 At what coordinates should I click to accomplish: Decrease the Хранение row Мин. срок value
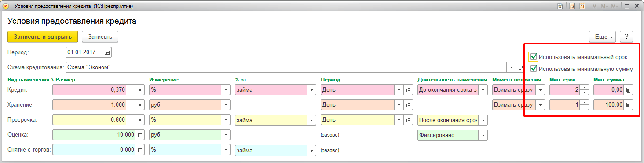coord(584,107)
